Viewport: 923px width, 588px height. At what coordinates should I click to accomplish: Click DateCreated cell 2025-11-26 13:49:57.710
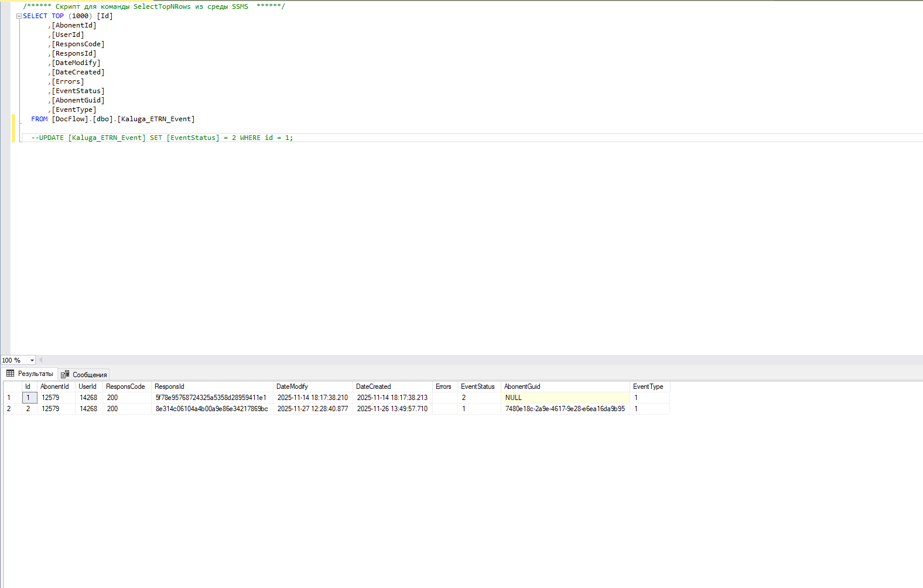click(392, 409)
